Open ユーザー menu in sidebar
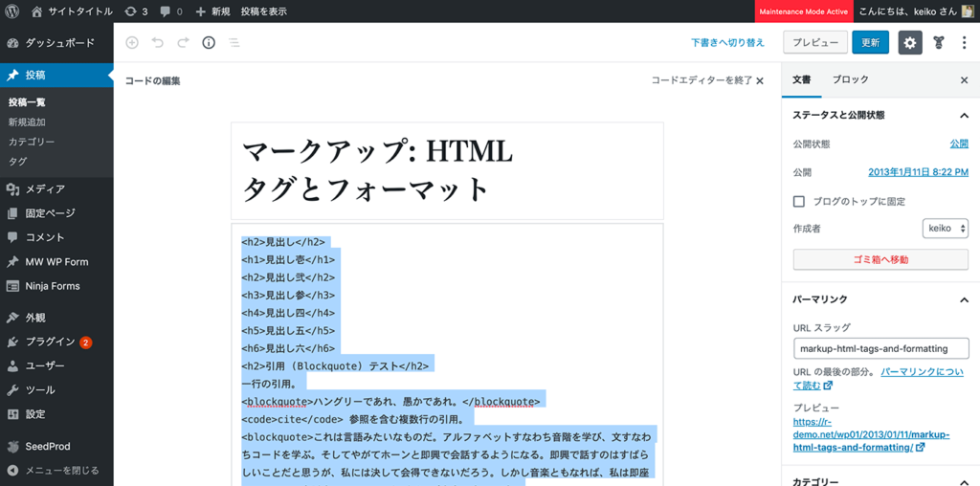Viewport: 980px width, 486px height. 56,366
